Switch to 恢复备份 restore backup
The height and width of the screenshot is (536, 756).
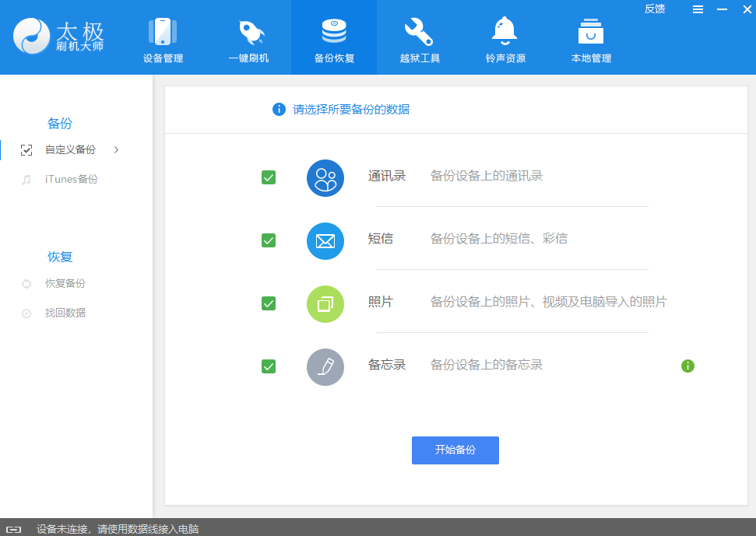(60, 283)
